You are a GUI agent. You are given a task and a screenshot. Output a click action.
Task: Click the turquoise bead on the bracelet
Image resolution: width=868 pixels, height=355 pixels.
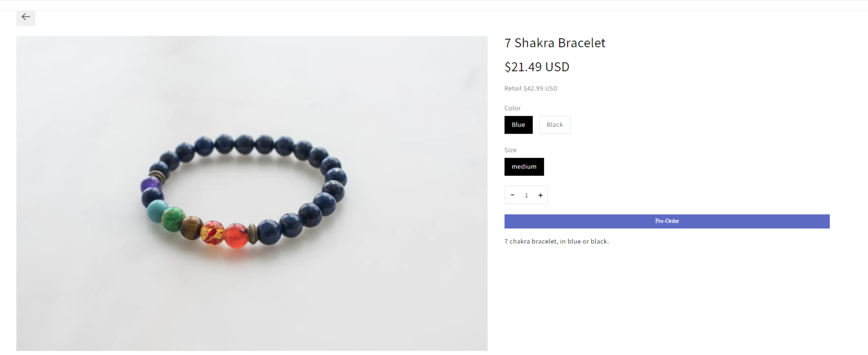tap(157, 210)
